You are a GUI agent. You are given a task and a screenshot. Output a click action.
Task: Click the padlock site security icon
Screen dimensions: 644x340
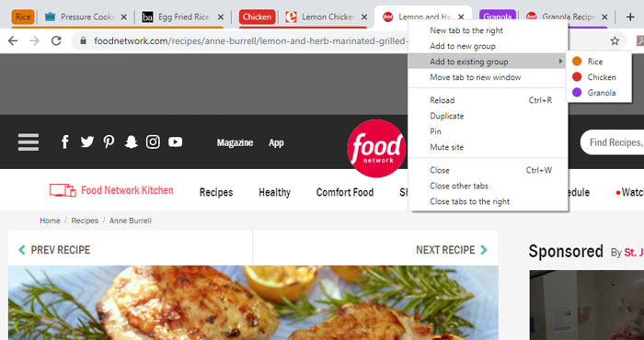pyautogui.click(x=84, y=41)
